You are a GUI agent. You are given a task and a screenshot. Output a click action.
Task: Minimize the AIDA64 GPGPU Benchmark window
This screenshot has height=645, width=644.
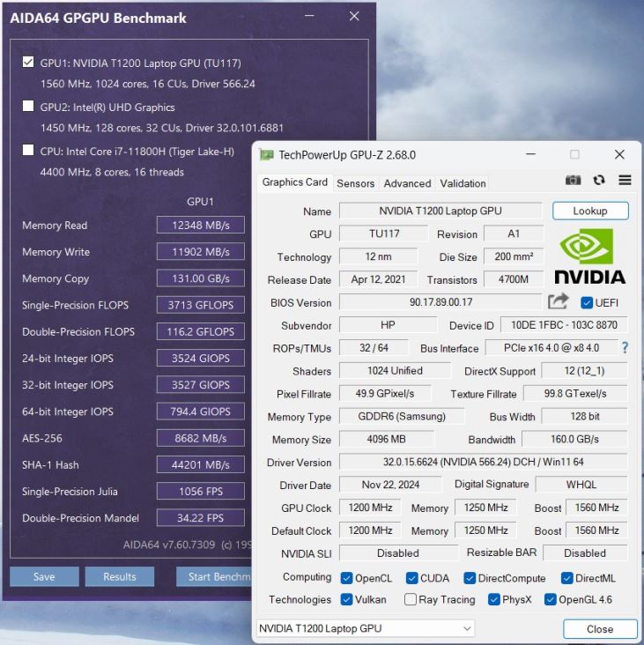(x=309, y=16)
